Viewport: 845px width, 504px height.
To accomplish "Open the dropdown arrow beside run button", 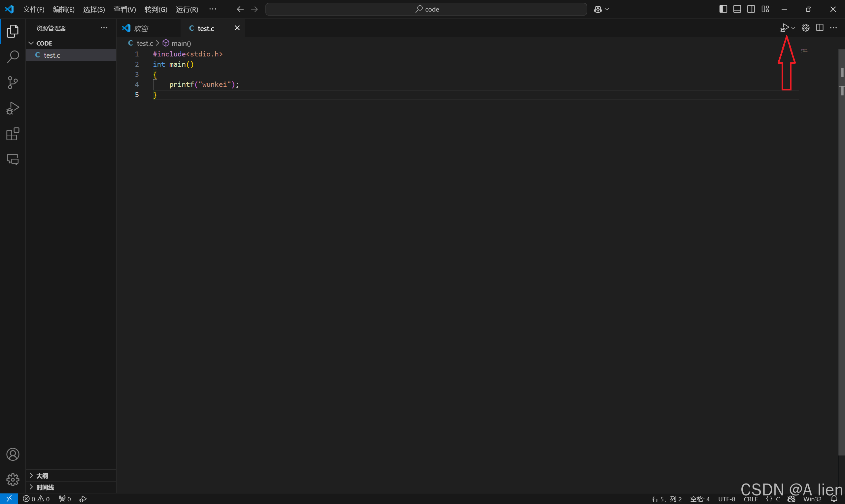I will [x=793, y=28].
